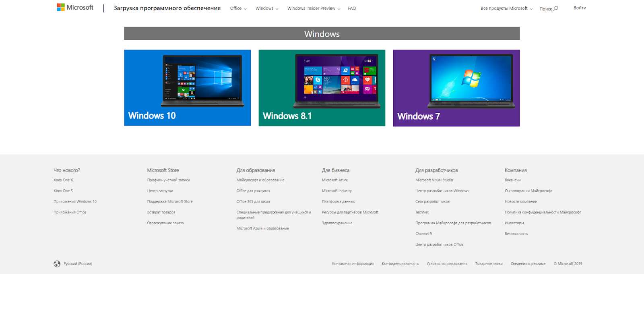Expand the Office dropdown menu
644x327 pixels.
click(x=238, y=8)
